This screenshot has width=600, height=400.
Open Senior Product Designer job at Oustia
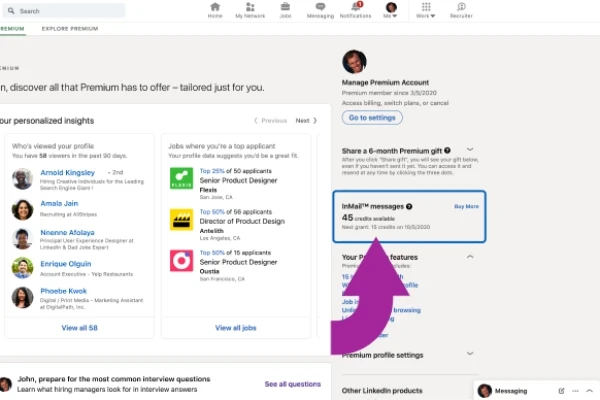[x=238, y=262]
